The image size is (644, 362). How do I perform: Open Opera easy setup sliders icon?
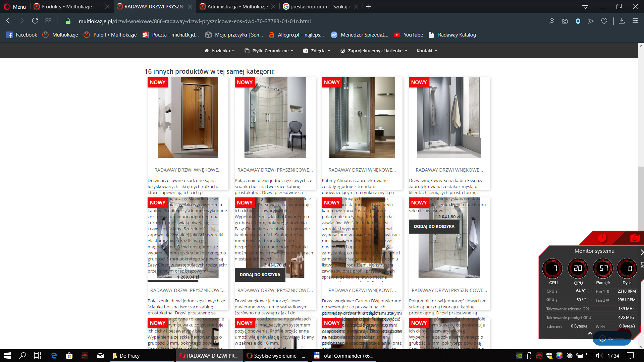[635, 21]
